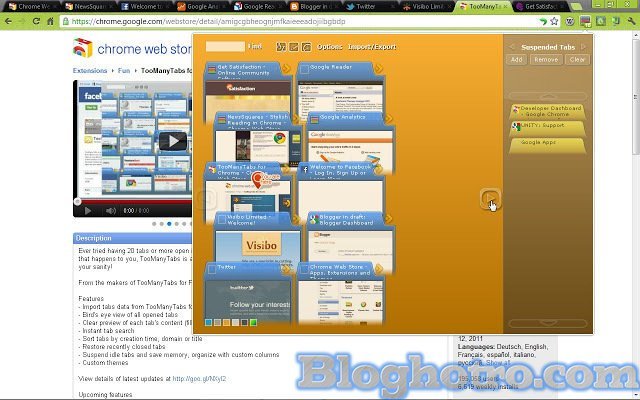Select the gray theme swatch

[218, 322]
